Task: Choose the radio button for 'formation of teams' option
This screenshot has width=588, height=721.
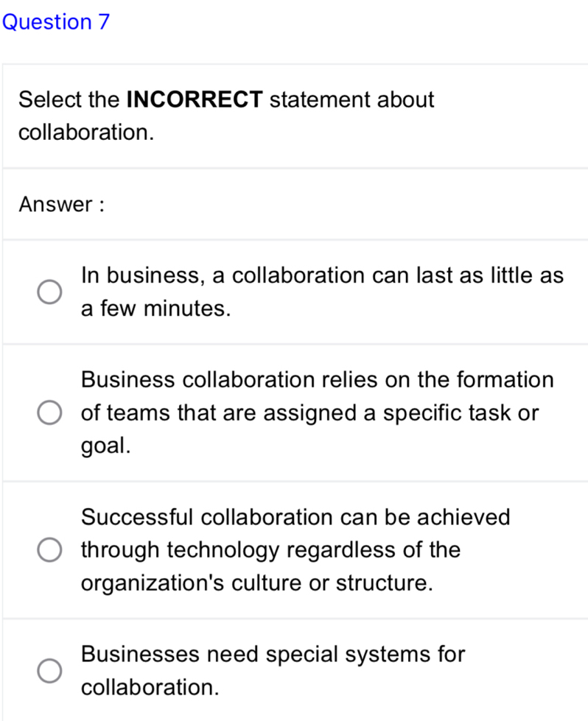Action: (x=50, y=412)
